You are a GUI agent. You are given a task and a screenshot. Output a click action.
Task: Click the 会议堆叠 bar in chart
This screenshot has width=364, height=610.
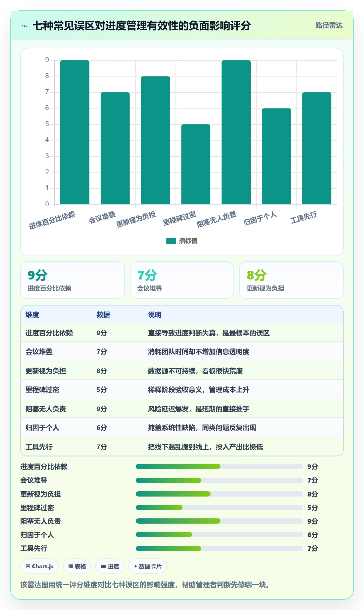[x=115, y=148]
